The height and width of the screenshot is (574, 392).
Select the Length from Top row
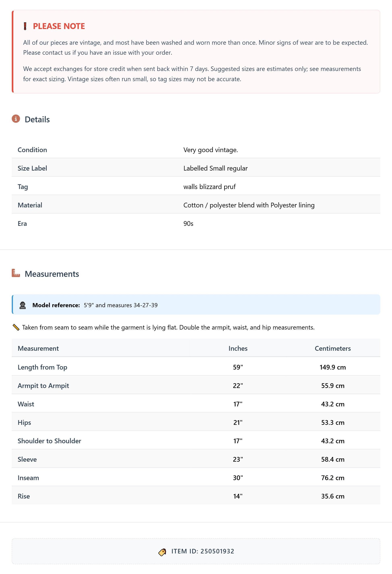click(196, 367)
